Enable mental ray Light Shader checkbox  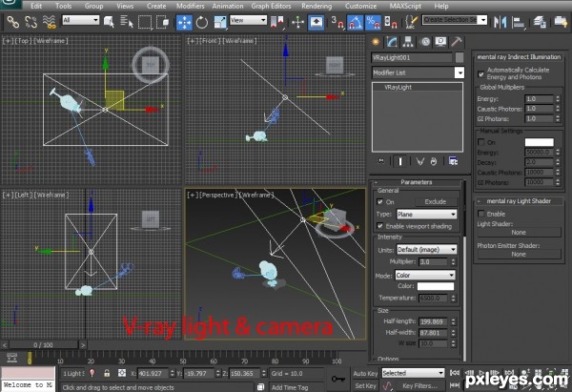coord(481,213)
